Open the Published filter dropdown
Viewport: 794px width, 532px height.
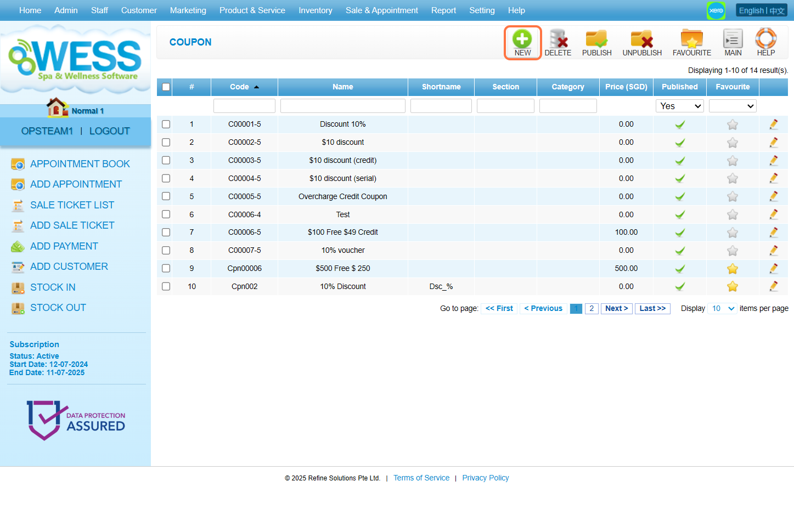680,106
